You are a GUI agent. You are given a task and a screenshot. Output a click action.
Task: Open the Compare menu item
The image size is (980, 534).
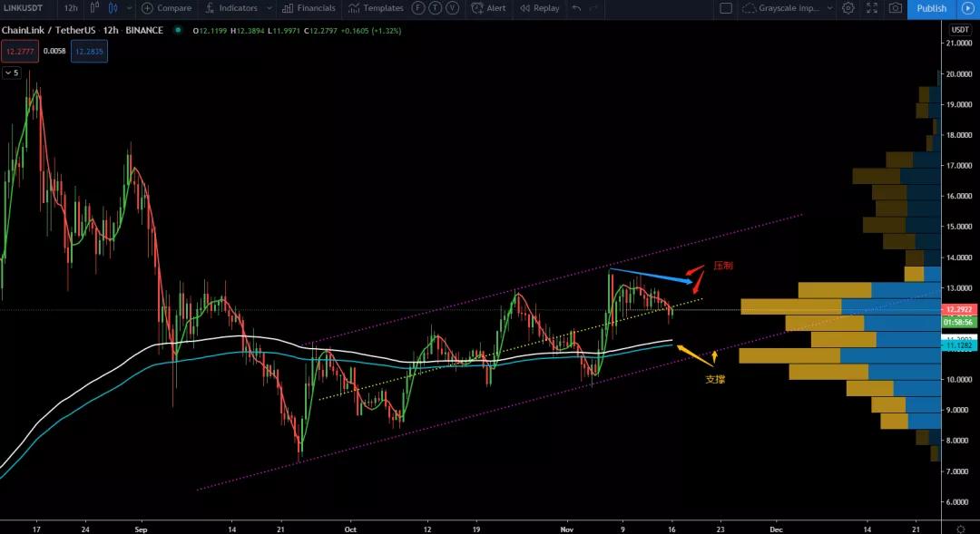click(x=167, y=8)
